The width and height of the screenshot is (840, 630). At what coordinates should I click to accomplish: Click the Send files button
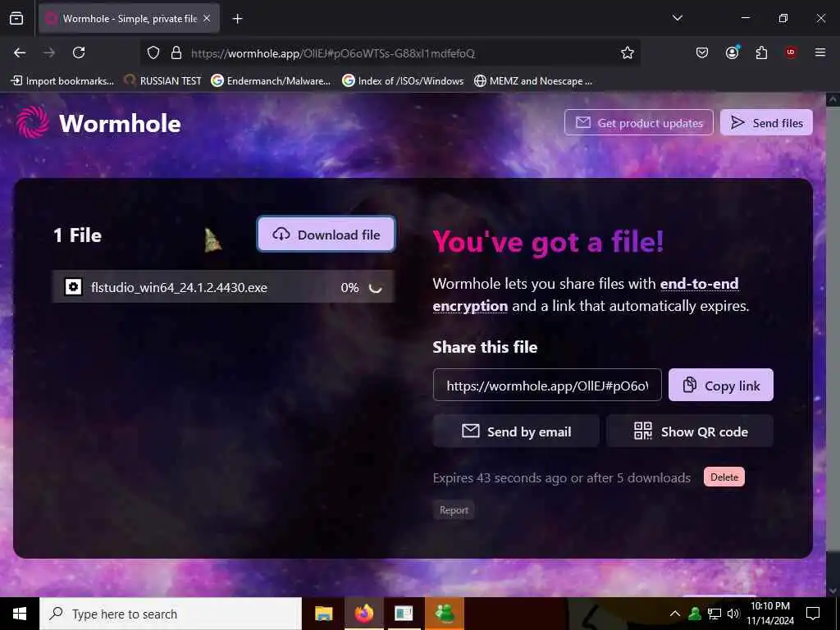767,123
